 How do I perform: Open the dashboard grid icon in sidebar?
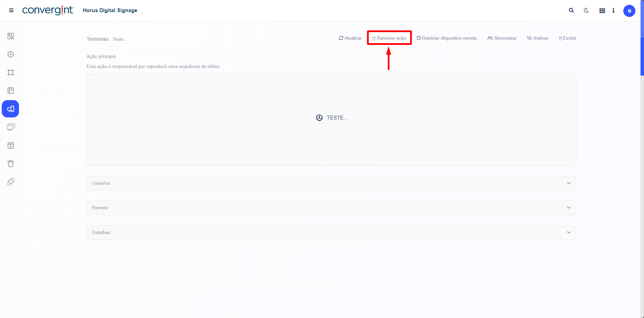[x=11, y=36]
